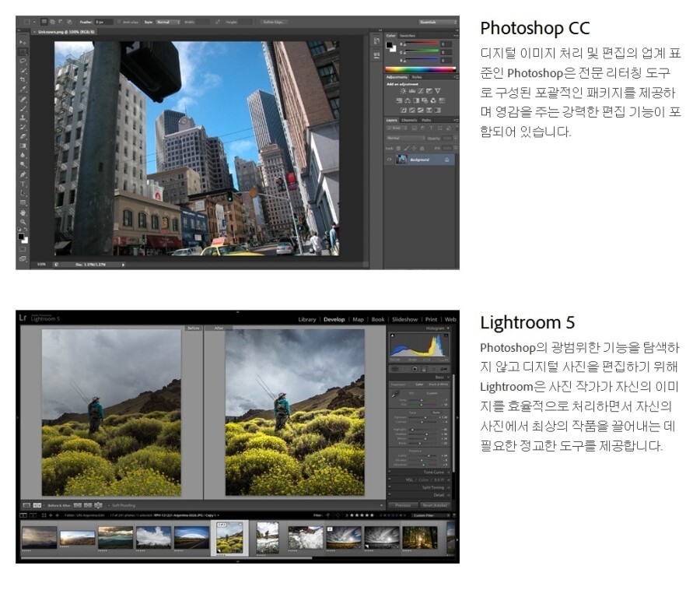Add a Color Balance adjustment in Photoshop
The width and height of the screenshot is (700, 597).
click(408, 100)
